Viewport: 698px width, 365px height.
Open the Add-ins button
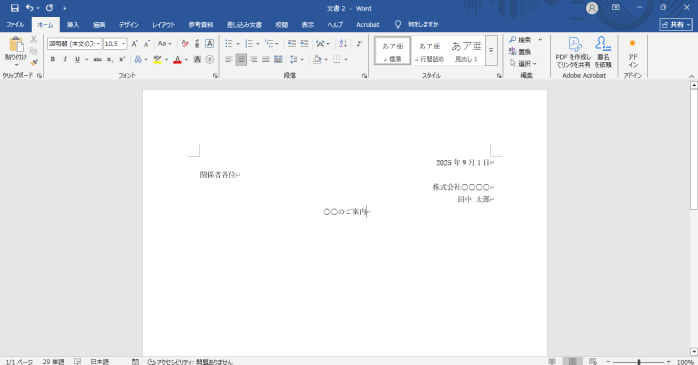[633, 53]
